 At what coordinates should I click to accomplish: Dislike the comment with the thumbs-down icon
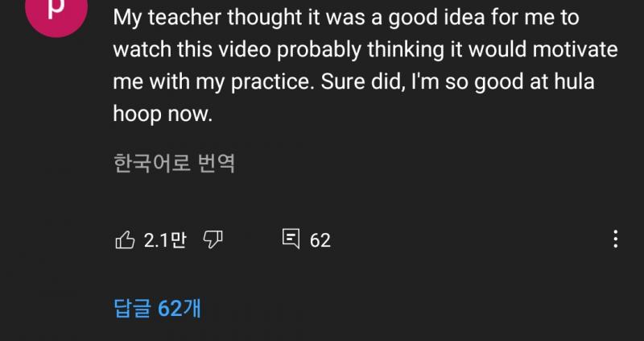[213, 239]
